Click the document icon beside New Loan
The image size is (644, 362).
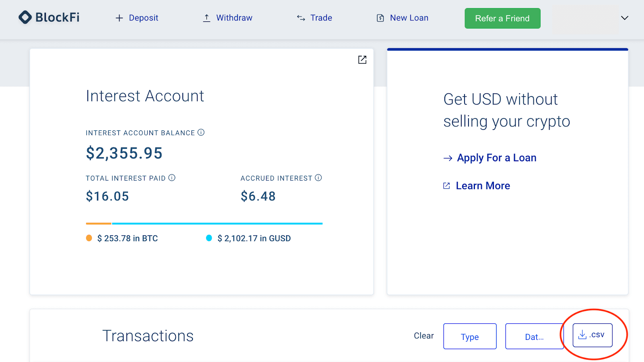pos(380,18)
